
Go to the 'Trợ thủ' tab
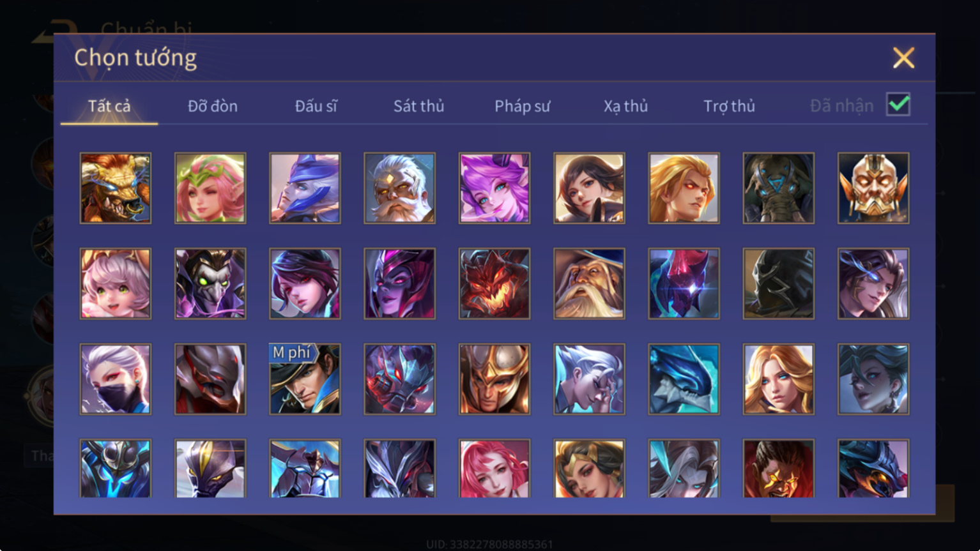(729, 106)
